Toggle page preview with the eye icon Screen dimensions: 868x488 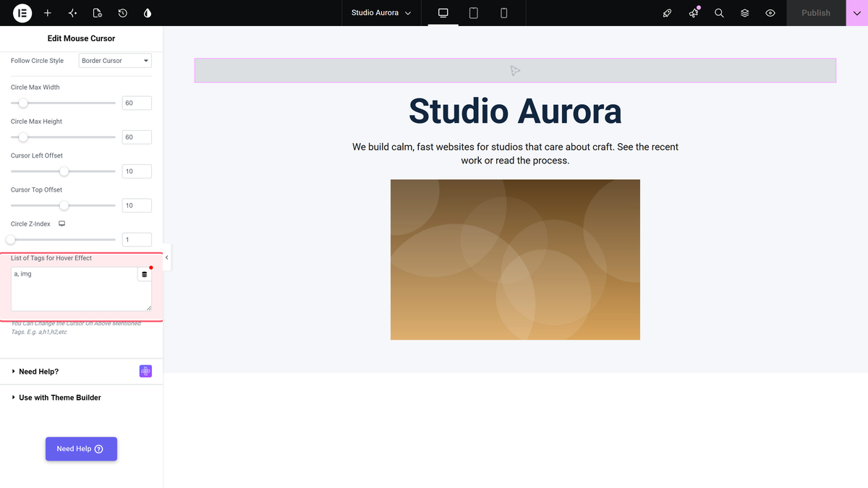click(770, 13)
